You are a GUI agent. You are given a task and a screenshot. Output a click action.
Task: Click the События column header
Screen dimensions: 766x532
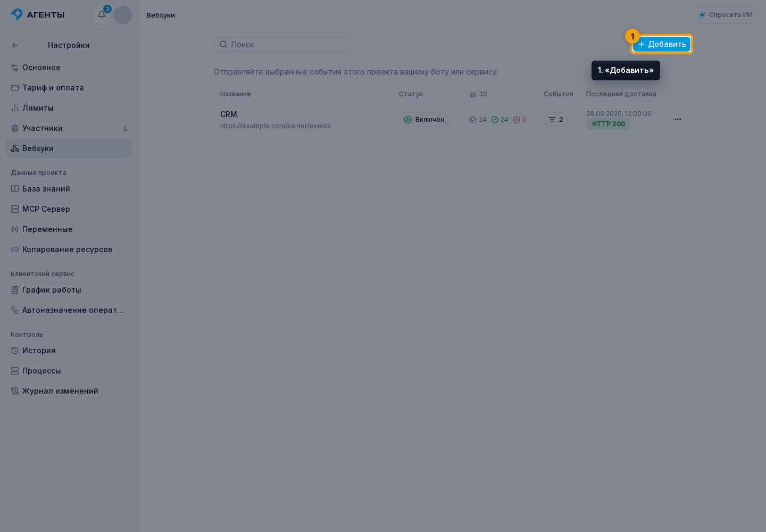pyautogui.click(x=559, y=94)
